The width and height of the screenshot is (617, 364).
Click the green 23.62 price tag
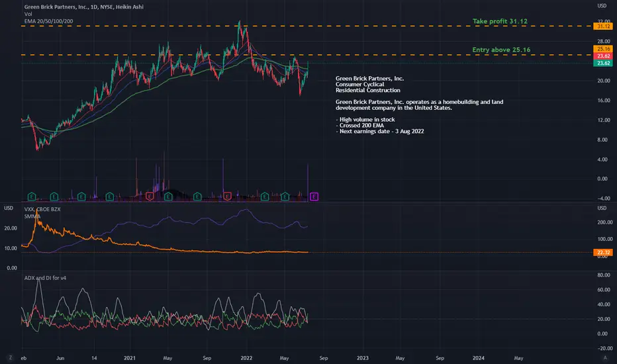[603, 63]
